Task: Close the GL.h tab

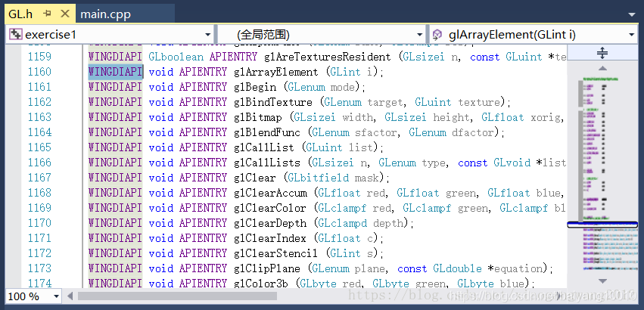Action: coord(65,14)
